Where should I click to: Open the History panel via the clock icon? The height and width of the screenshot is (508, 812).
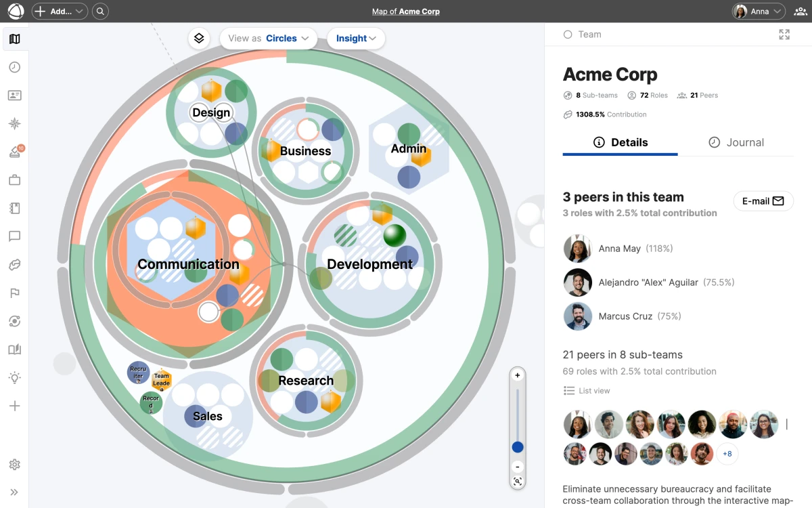[x=15, y=67]
